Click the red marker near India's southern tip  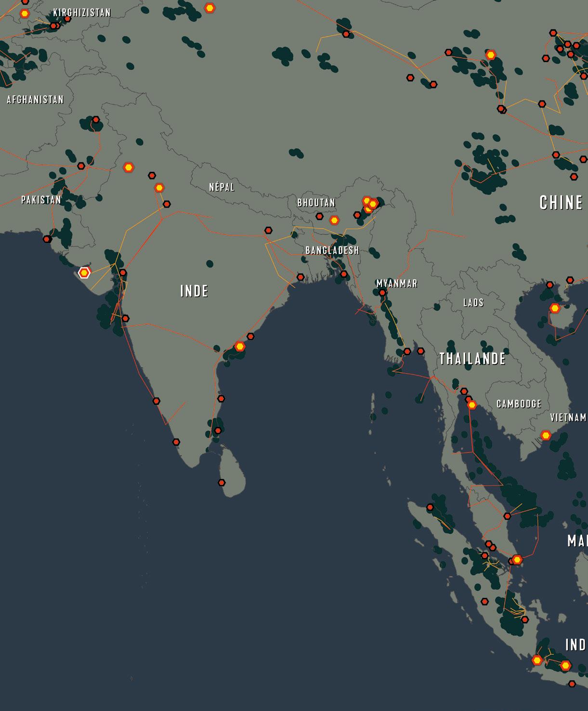[x=176, y=442]
